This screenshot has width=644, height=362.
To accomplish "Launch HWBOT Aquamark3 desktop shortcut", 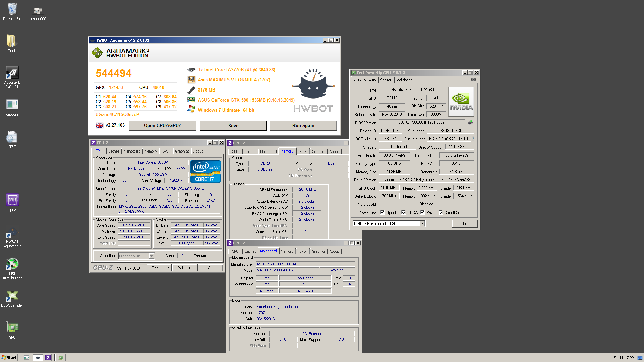I will click(x=12, y=238).
